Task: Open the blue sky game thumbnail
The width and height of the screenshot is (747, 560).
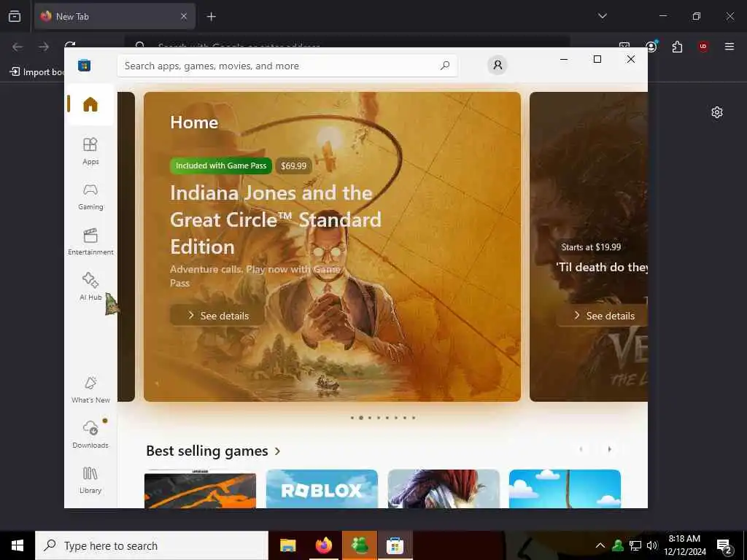Action: (565, 489)
